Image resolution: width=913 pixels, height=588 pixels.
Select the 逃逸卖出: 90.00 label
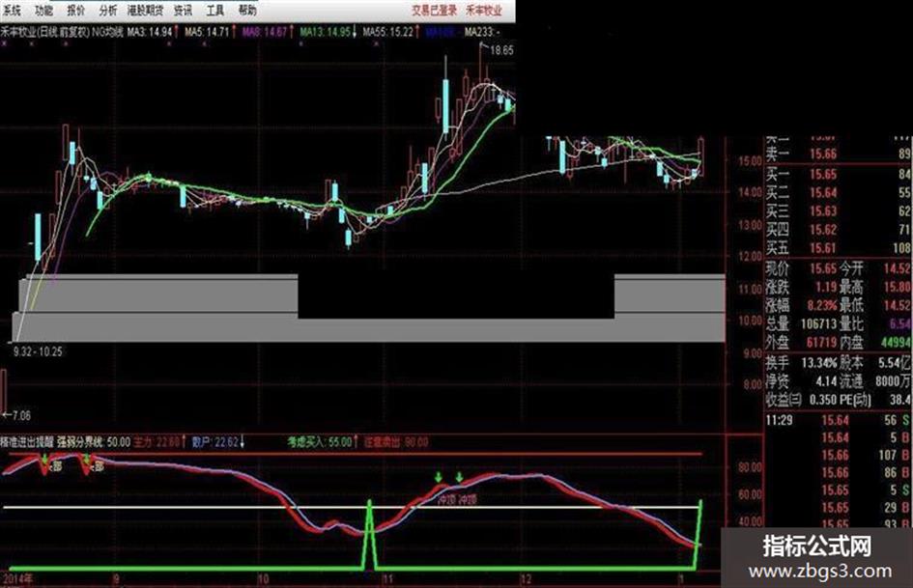396,442
